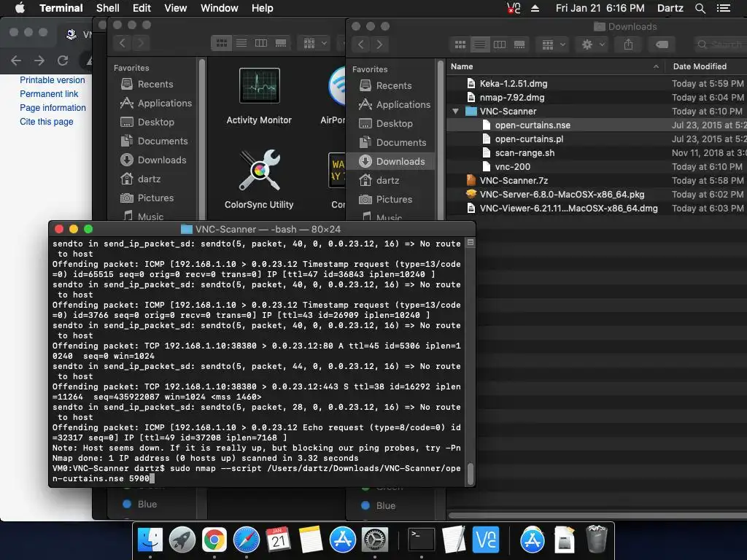
Task: Open VNC Viewer icon in Dock
Action: tap(486, 540)
